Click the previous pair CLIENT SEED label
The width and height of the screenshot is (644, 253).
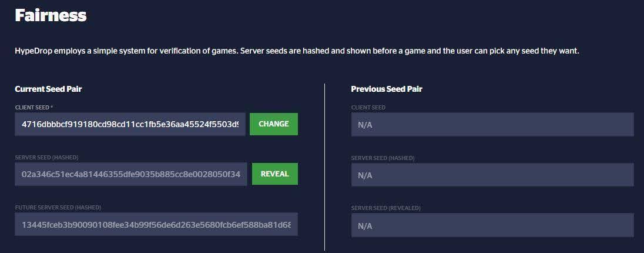pos(368,107)
